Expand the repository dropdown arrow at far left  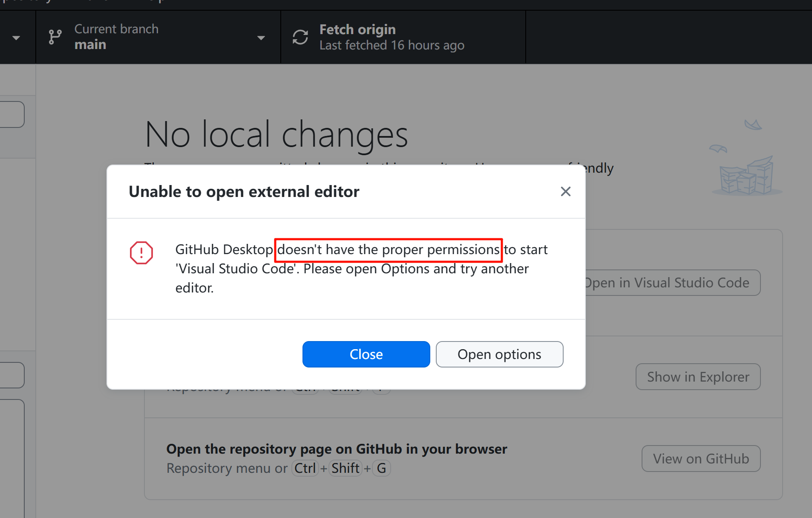[16, 38]
